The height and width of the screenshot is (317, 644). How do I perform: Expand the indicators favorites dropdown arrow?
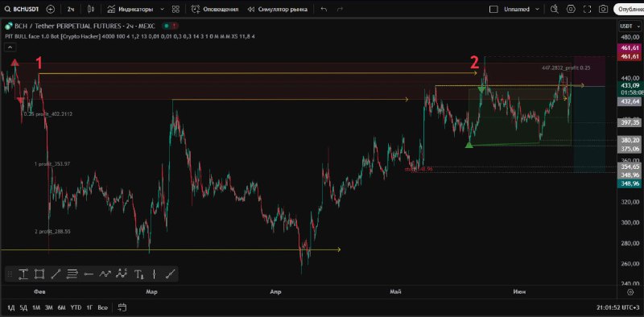(x=162, y=9)
